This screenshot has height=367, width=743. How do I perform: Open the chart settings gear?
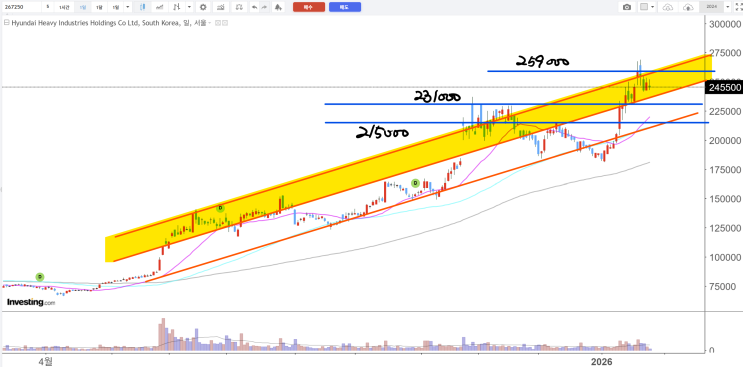click(203, 7)
